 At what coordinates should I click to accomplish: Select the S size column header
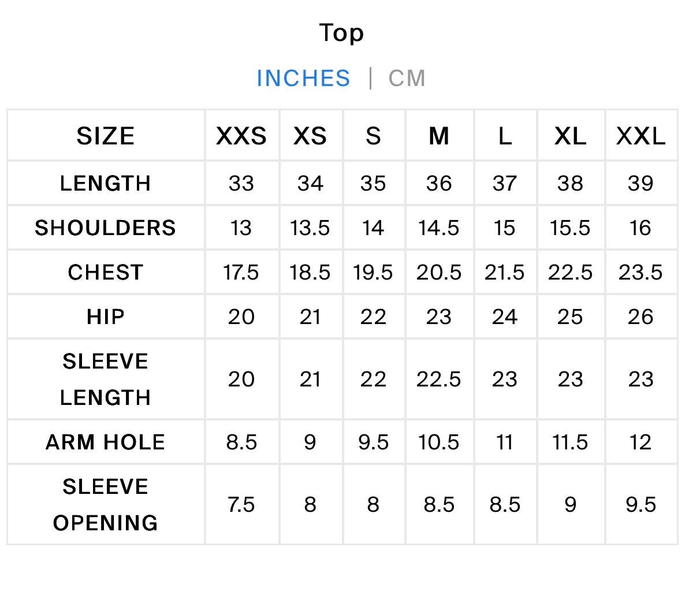tap(373, 136)
